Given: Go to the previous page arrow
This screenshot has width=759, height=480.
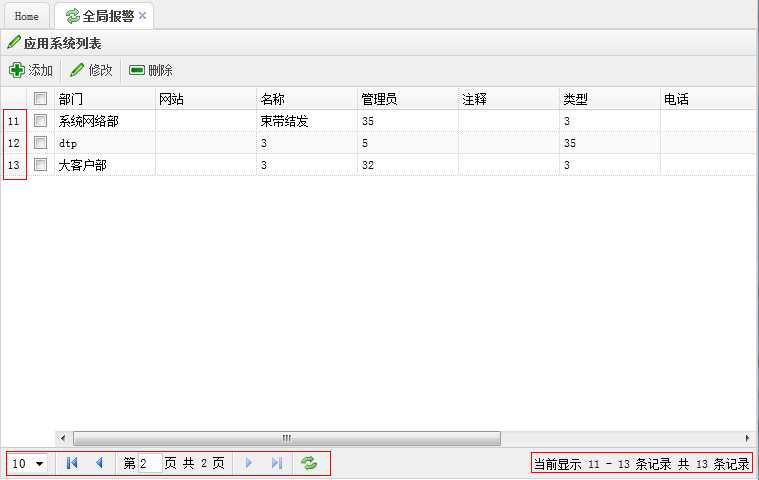Looking at the screenshot, I should click(99, 464).
